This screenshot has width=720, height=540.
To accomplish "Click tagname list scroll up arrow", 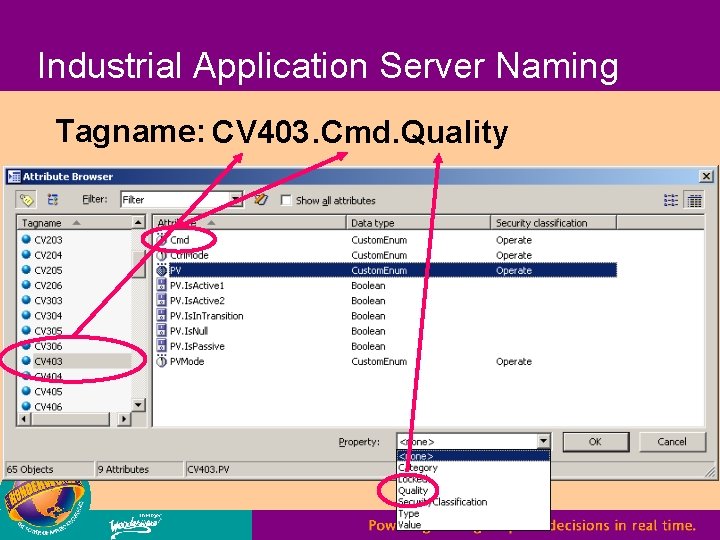I will click(138, 222).
